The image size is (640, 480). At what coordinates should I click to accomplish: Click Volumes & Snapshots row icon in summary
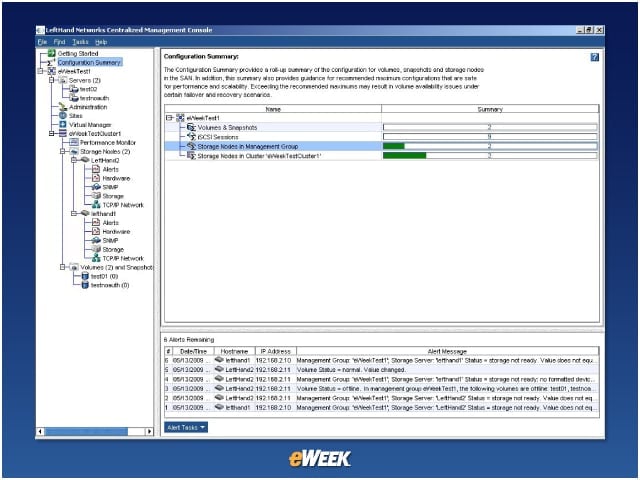[191, 127]
